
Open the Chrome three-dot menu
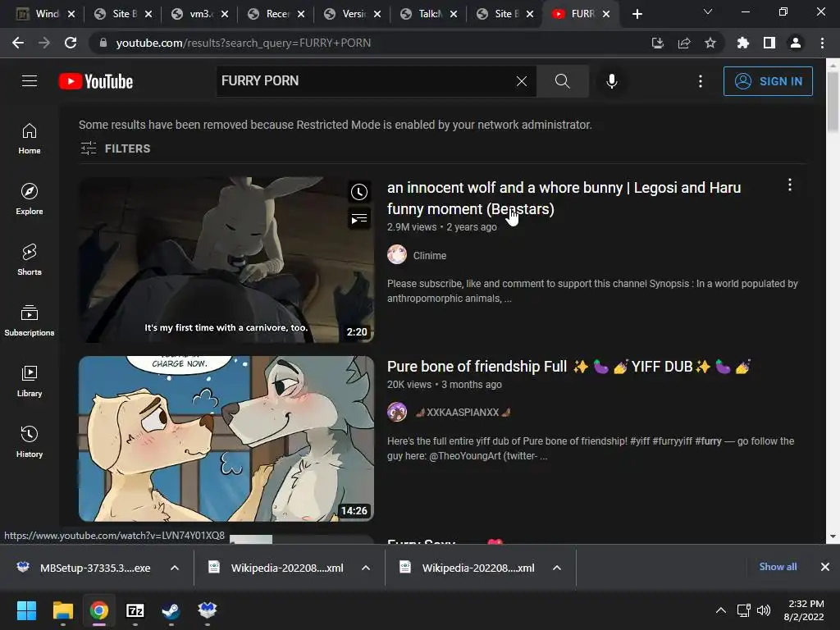coord(822,43)
